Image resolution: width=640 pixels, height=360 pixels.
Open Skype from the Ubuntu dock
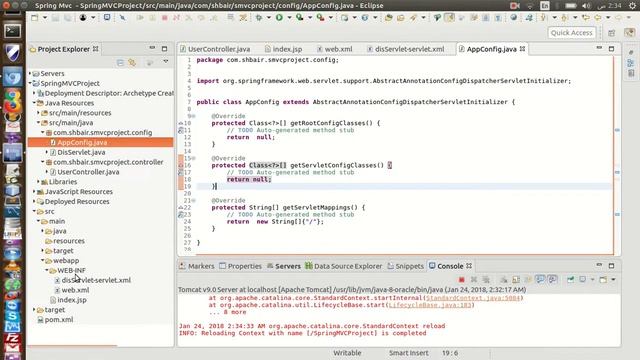coord(12,316)
